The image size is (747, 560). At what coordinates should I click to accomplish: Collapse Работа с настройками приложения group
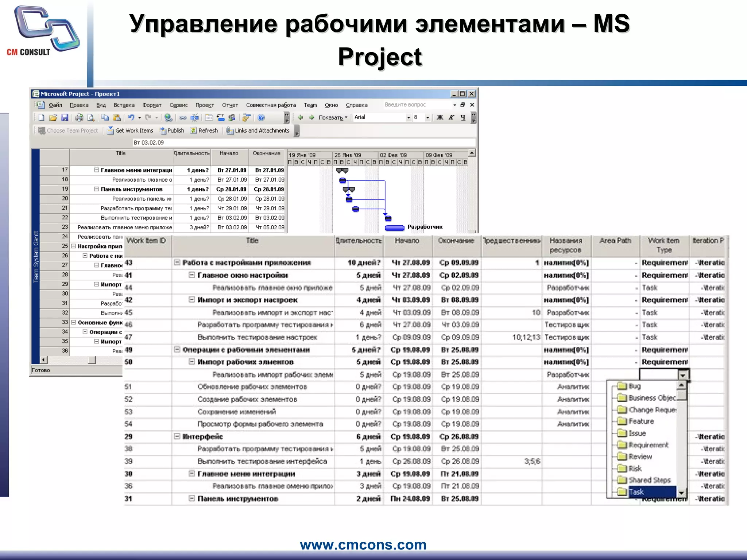pyautogui.click(x=177, y=262)
